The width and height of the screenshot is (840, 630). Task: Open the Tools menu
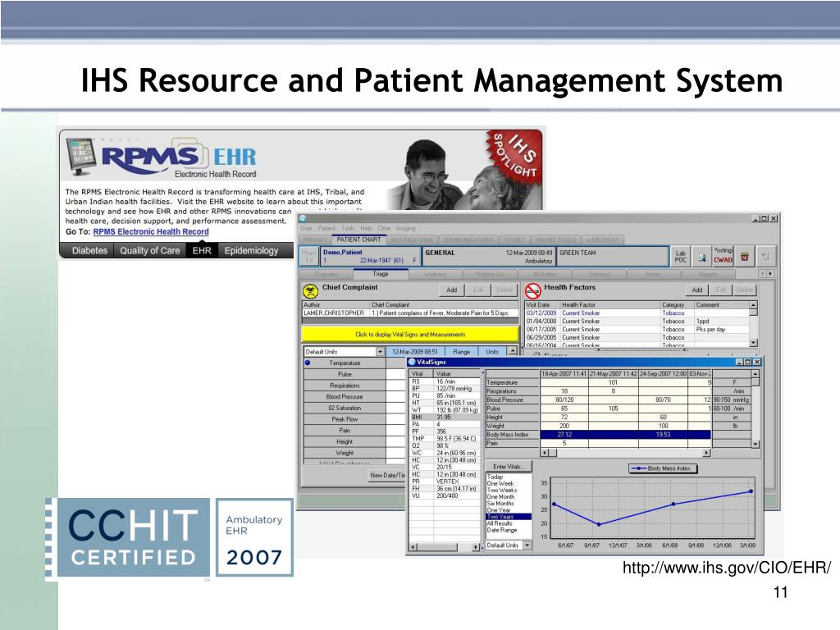pyautogui.click(x=348, y=228)
